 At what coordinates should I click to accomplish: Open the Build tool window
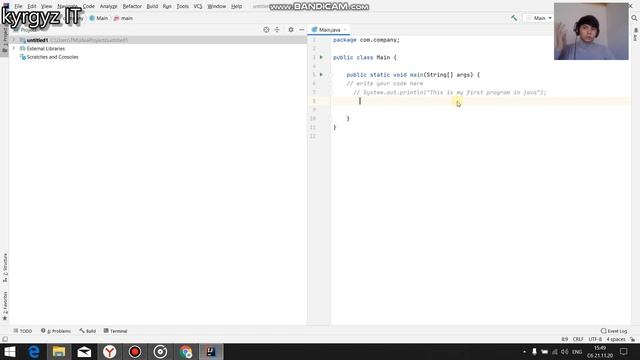pos(88,331)
